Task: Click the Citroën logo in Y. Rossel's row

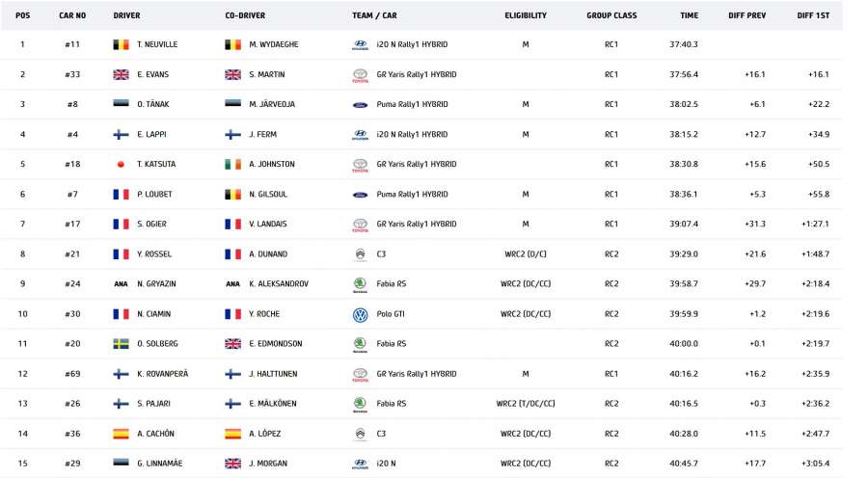Action: (x=361, y=254)
